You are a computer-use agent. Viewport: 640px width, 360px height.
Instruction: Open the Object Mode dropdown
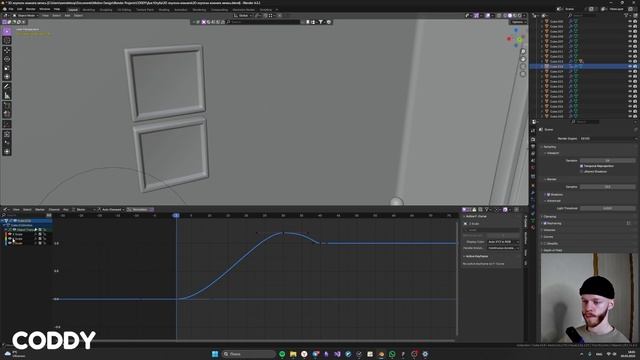tap(26, 16)
